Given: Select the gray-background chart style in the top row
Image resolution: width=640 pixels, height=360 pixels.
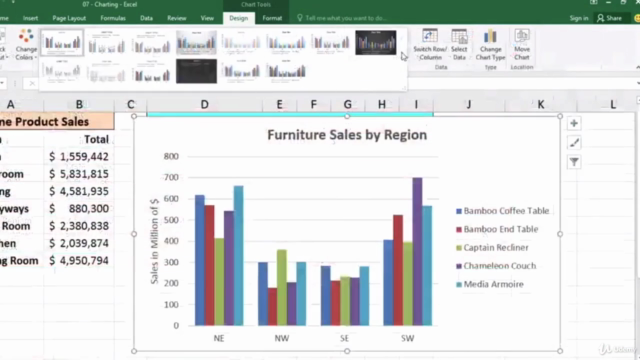Looking at the screenshot, I should [196, 42].
